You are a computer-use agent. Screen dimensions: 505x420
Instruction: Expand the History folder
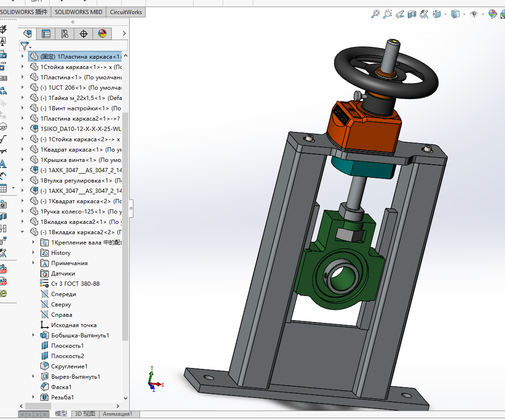click(x=33, y=252)
